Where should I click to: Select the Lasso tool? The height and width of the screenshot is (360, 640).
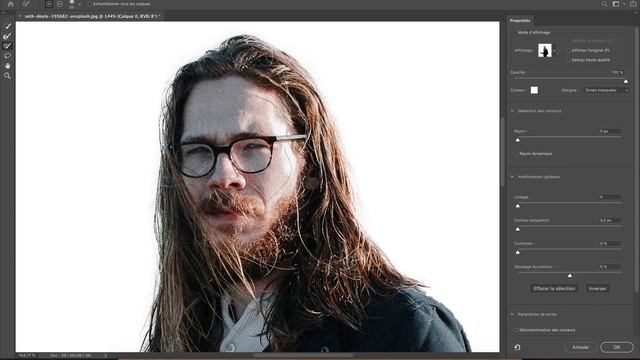click(7, 56)
